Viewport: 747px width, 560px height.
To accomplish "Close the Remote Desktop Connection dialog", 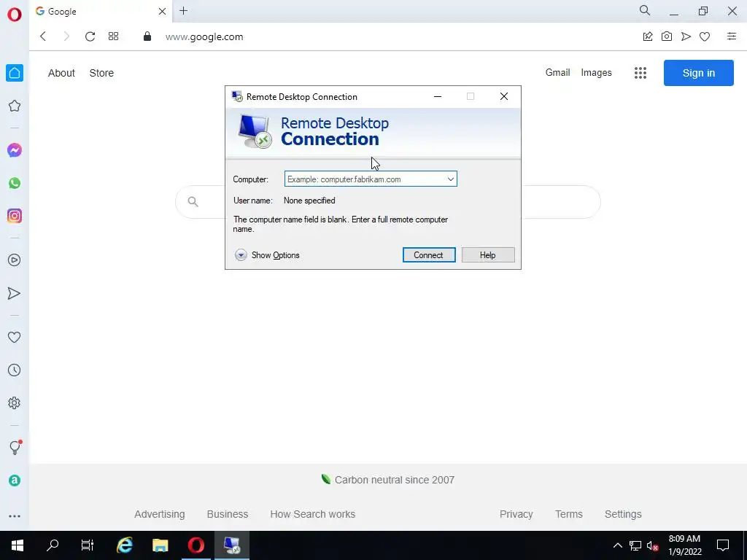I will pos(504,96).
